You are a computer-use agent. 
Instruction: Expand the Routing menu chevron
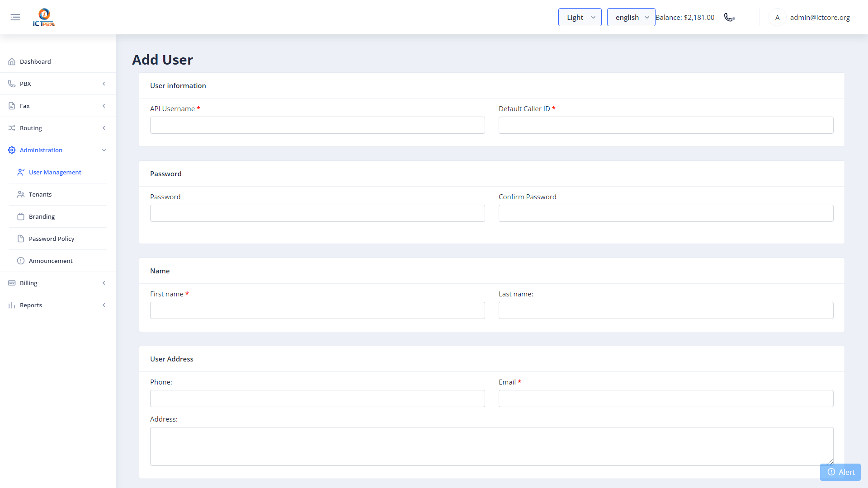point(104,128)
